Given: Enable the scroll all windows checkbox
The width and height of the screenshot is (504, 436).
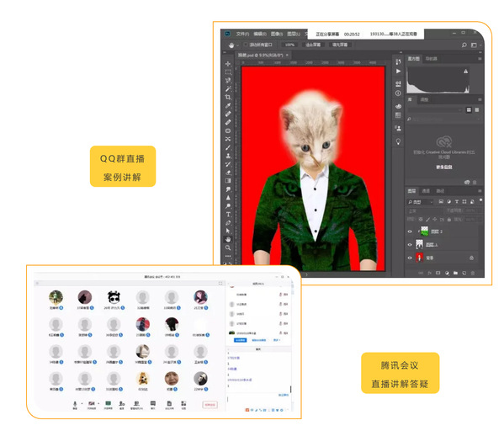Looking at the screenshot, I should point(246,45).
